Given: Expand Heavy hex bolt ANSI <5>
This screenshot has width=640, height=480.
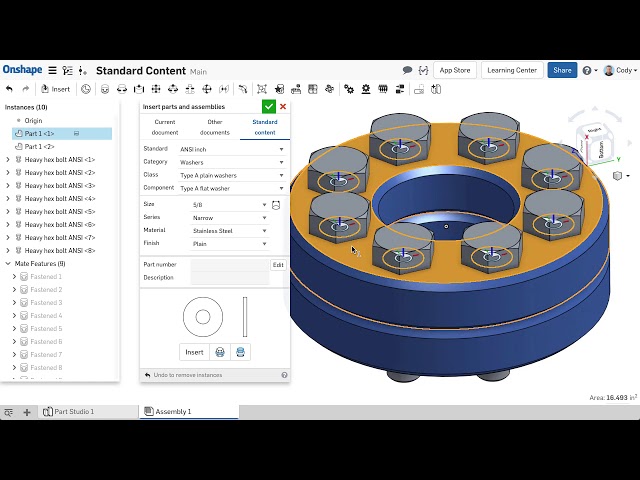Looking at the screenshot, I should click(x=8, y=211).
